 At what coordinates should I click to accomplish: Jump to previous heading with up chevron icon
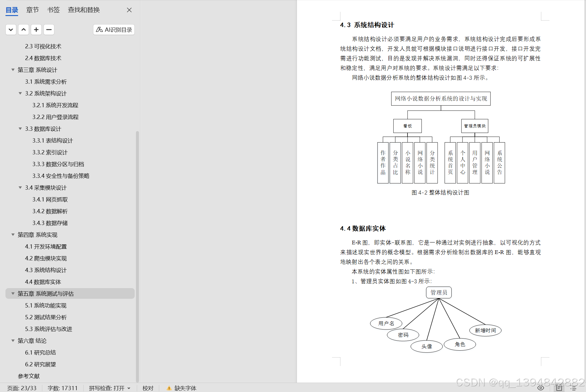point(24,29)
